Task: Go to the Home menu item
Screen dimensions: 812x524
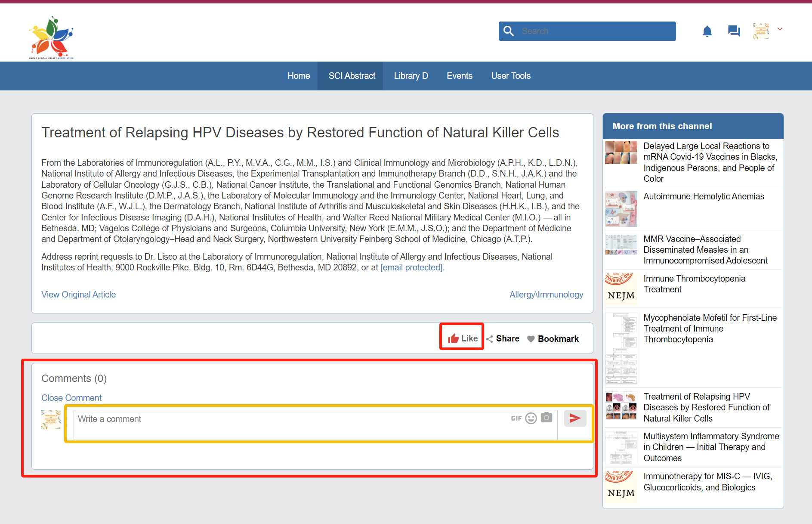Action: [299, 76]
